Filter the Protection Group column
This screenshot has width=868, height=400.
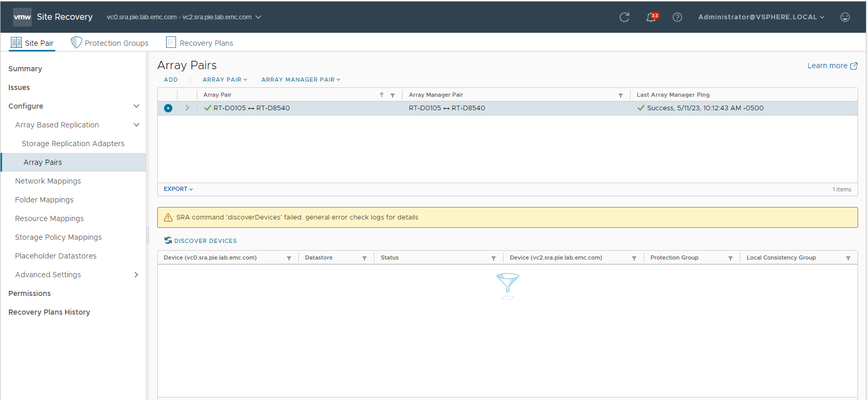coord(730,258)
